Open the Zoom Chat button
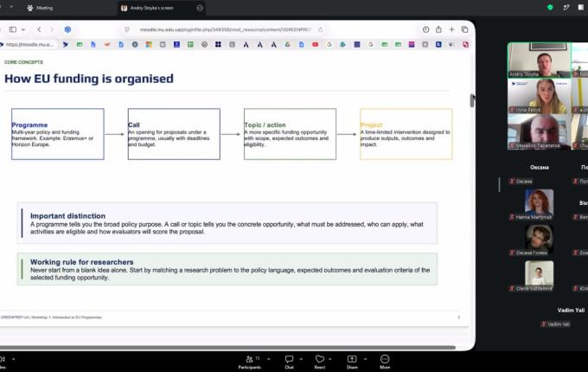The width and height of the screenshot is (588, 372). pos(289,362)
